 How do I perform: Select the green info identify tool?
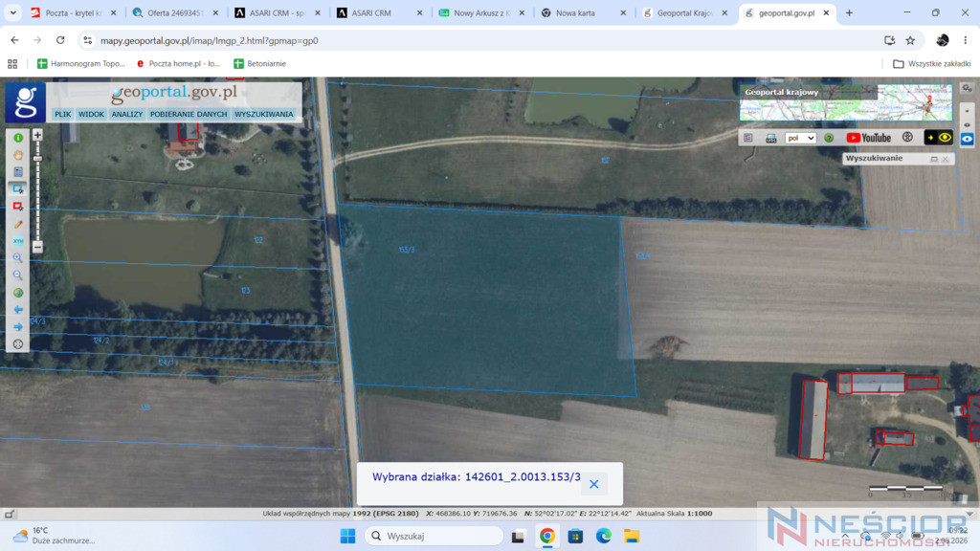point(18,138)
